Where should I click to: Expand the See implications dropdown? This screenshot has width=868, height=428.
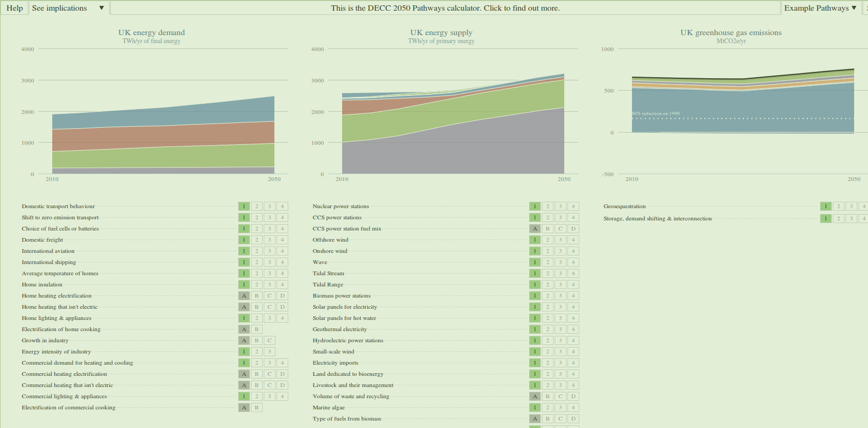pos(68,8)
